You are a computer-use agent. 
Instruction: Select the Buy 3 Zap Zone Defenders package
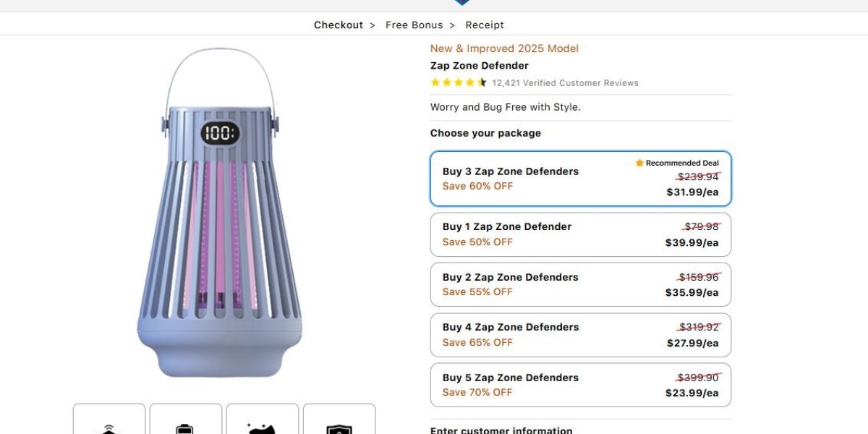pos(581,179)
